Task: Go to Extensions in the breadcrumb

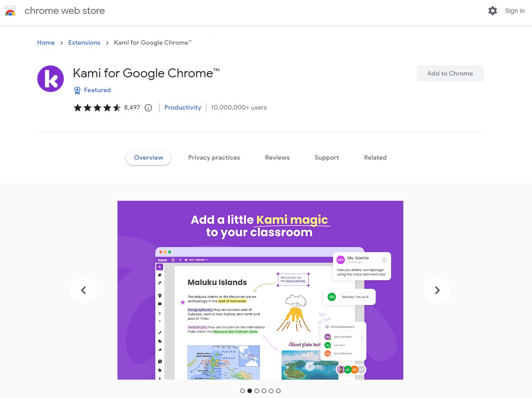Action: click(84, 43)
